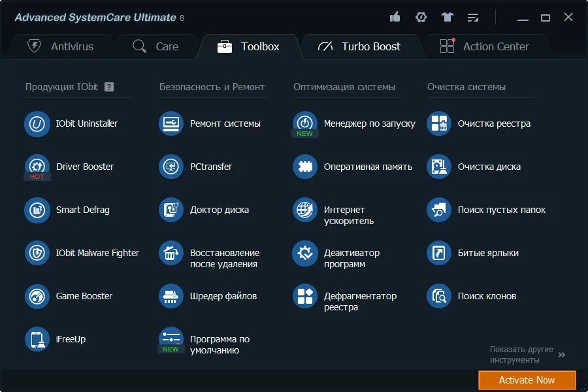The image size is (588, 392).
Task: Click the Интернет ускоритель globe icon
Action: 305,210
